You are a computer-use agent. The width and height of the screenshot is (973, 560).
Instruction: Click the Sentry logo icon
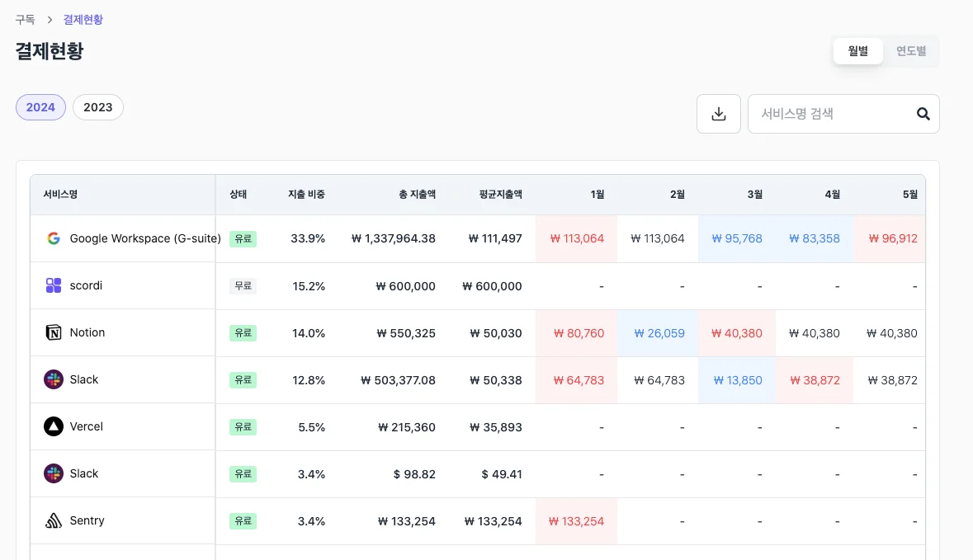coord(54,520)
